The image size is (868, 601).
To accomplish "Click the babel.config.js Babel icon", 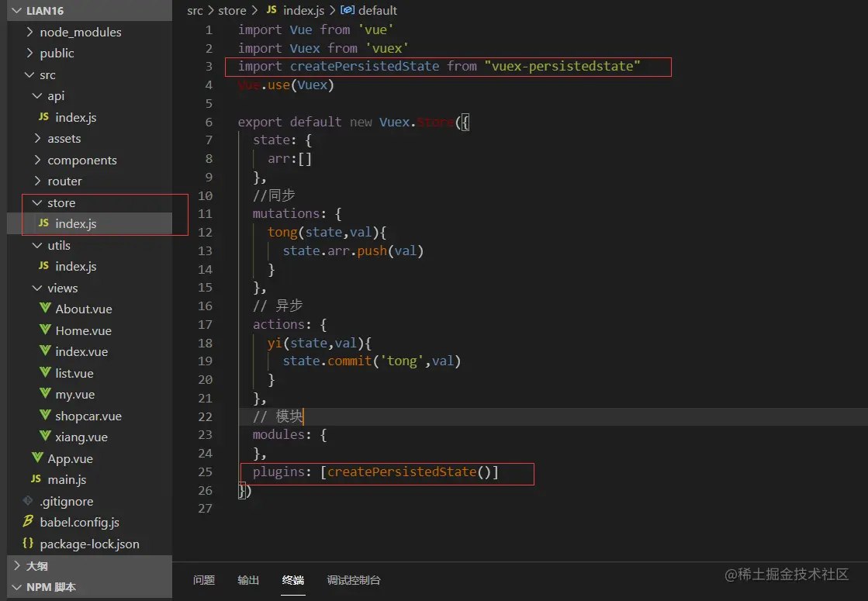I will click(x=28, y=521).
